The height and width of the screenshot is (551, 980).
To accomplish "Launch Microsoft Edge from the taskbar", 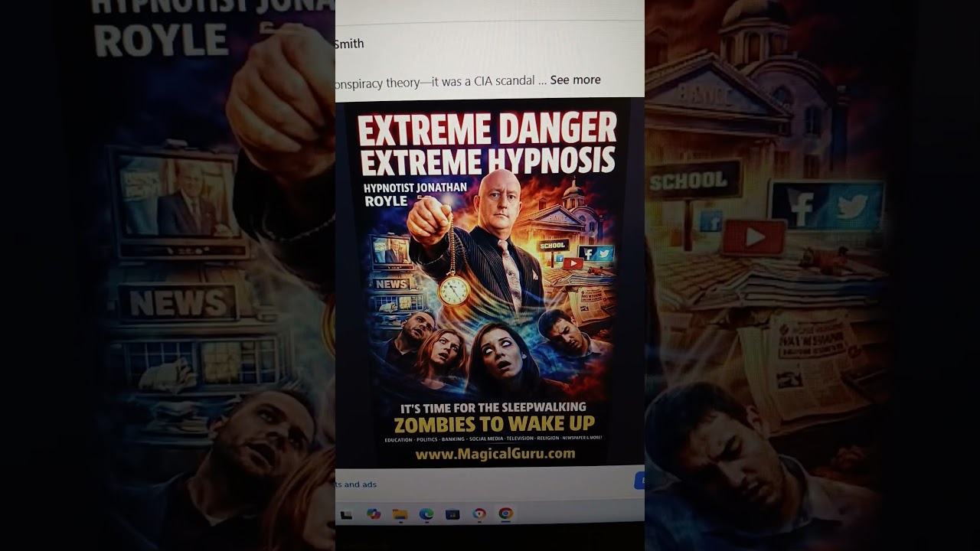I will pyautogui.click(x=426, y=514).
